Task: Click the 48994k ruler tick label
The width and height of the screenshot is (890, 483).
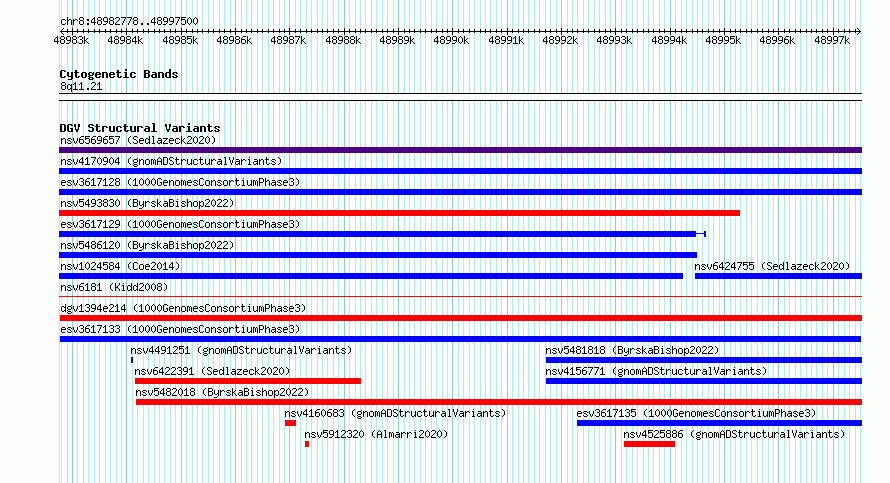Action: [669, 40]
